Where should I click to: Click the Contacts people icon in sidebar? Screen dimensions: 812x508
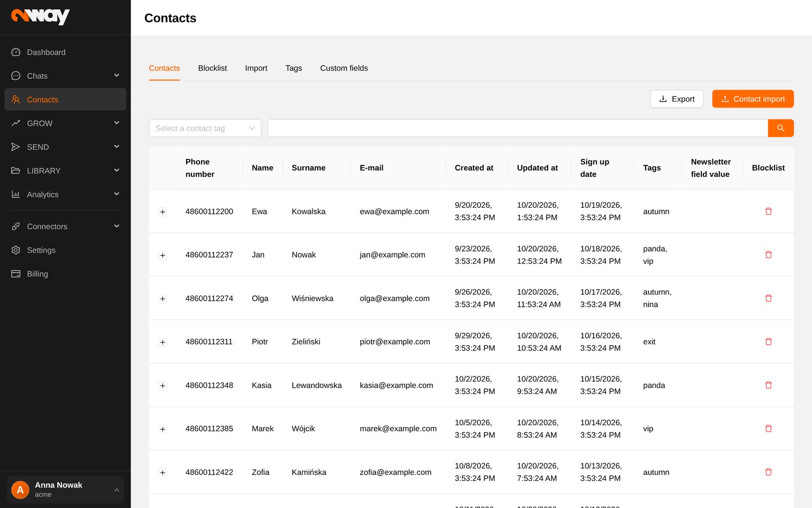coord(16,100)
